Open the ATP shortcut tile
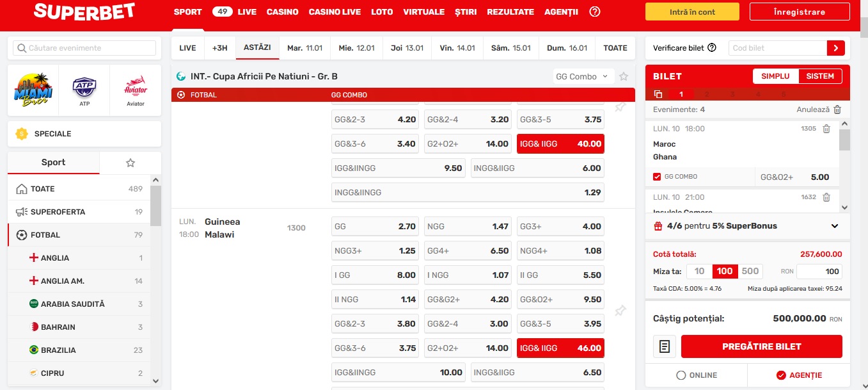Image resolution: width=868 pixels, height=390 pixels. [x=84, y=90]
